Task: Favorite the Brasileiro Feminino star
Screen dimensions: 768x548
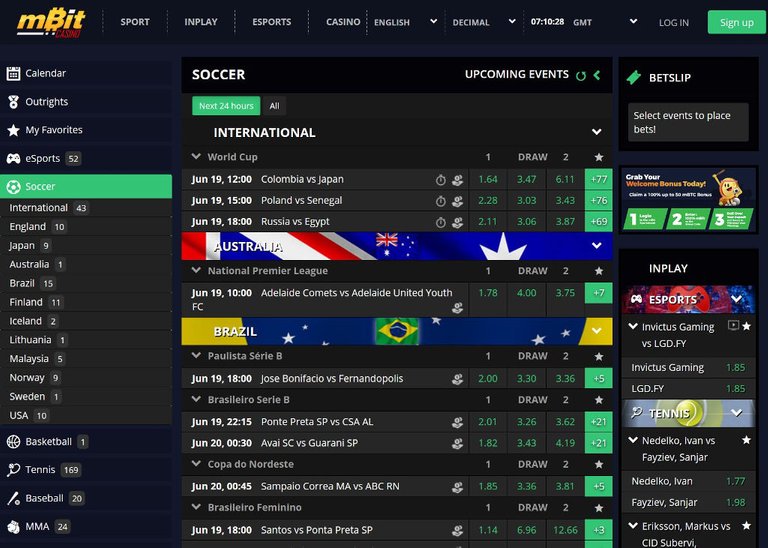Action: 599,508
